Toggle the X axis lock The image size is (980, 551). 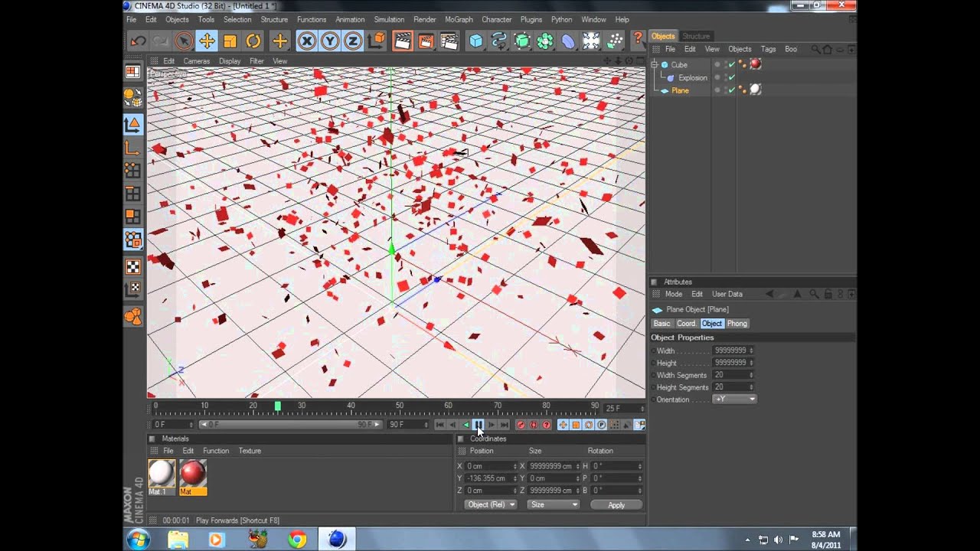[x=307, y=41]
